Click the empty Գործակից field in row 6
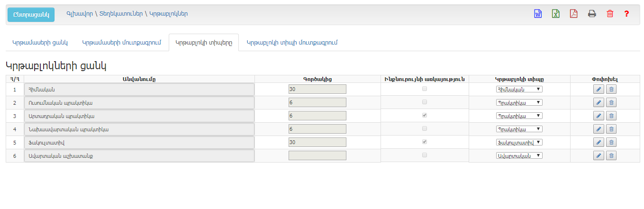This screenshot has height=209, width=644. coord(317,155)
